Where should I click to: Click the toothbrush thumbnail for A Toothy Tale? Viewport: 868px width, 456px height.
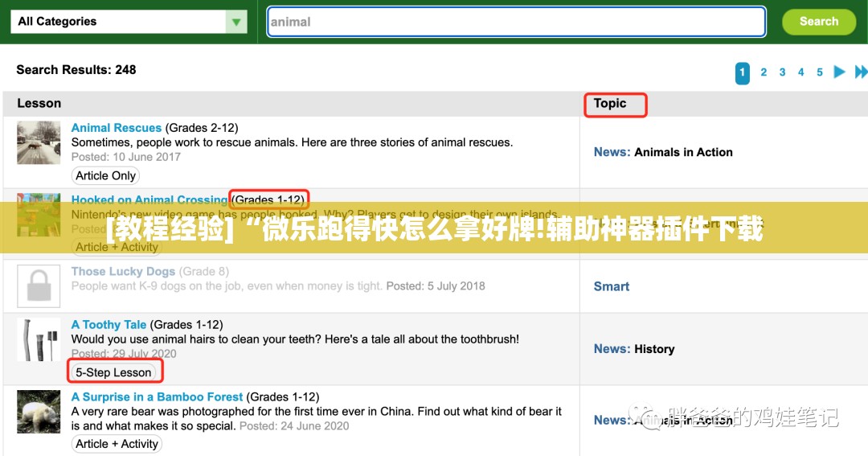[x=39, y=339]
